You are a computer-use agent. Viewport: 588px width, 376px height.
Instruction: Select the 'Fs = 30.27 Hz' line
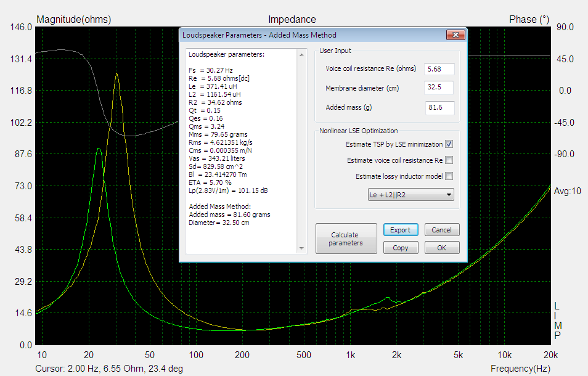point(211,70)
